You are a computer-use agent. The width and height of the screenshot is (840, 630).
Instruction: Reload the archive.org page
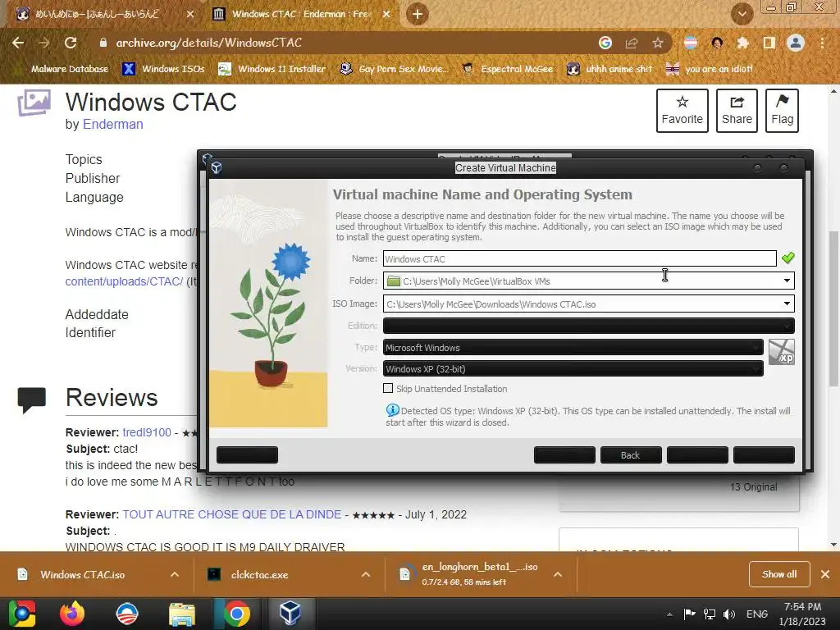click(x=71, y=43)
